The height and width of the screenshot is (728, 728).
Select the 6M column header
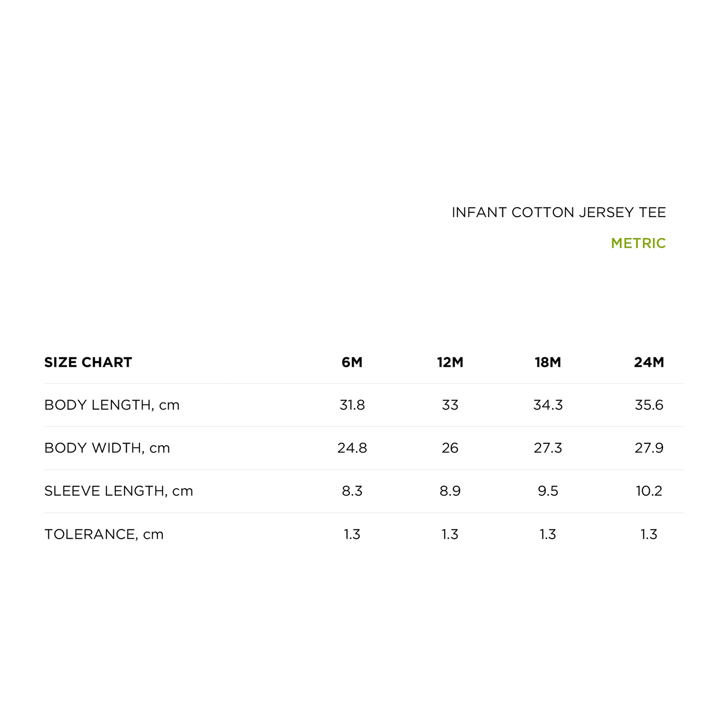(352, 362)
